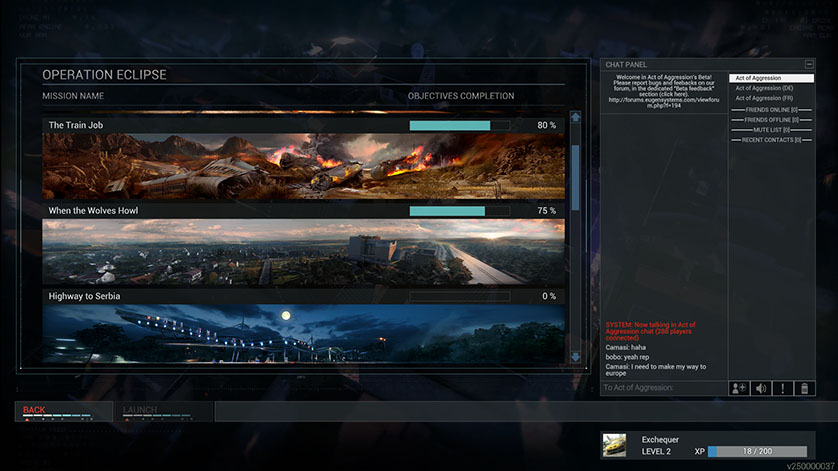Click Highway to Serbia night bridge thumbnail
The width and height of the screenshot is (838, 471).
click(303, 334)
